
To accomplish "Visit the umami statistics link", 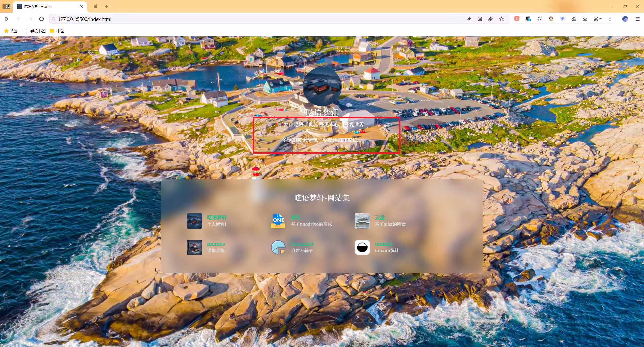I will click(x=384, y=244).
